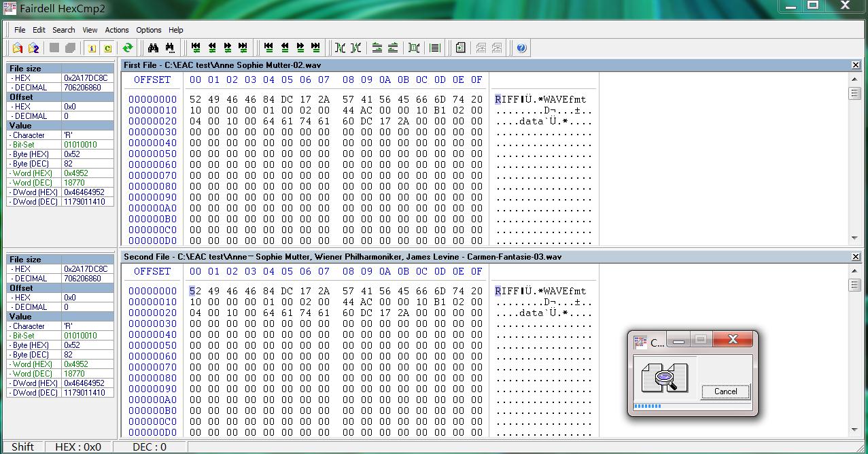Viewport: 868px width, 454px height.
Task: Click byte 52 at offset 00000000 in Second File
Action: tap(195, 291)
